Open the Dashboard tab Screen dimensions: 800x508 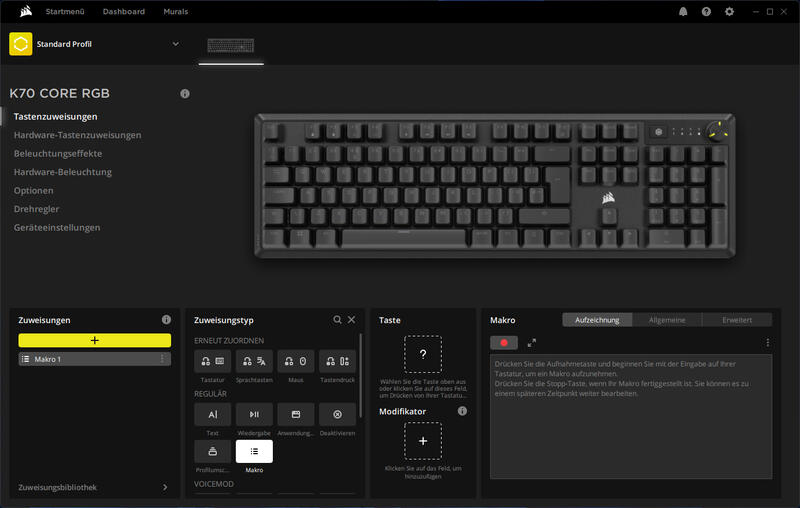coord(124,11)
